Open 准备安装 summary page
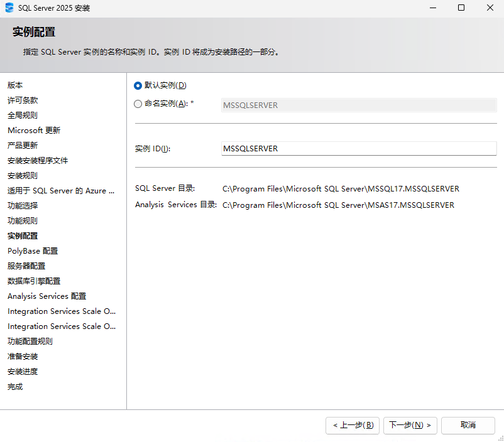Viewport: 504px width, 442px height. pyautogui.click(x=23, y=356)
